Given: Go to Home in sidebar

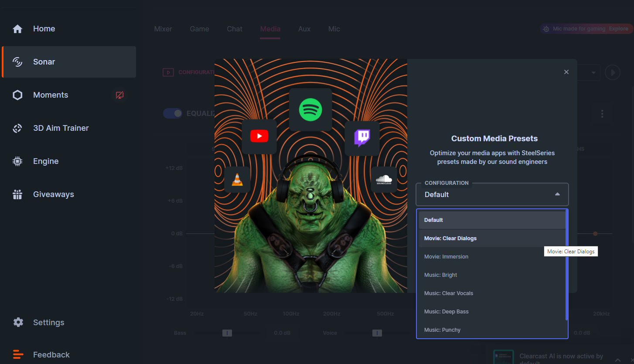Looking at the screenshot, I should click(x=44, y=29).
